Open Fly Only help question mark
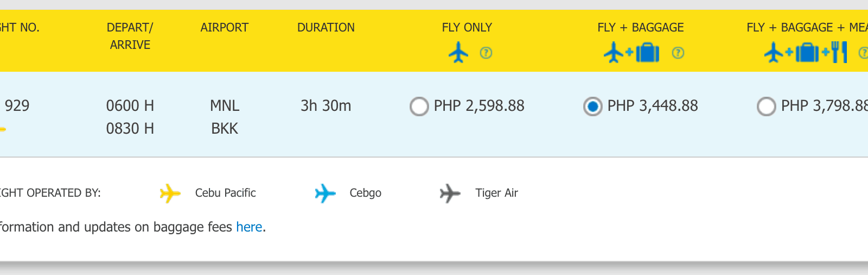Viewport: 868px width, 275px height. (x=486, y=53)
